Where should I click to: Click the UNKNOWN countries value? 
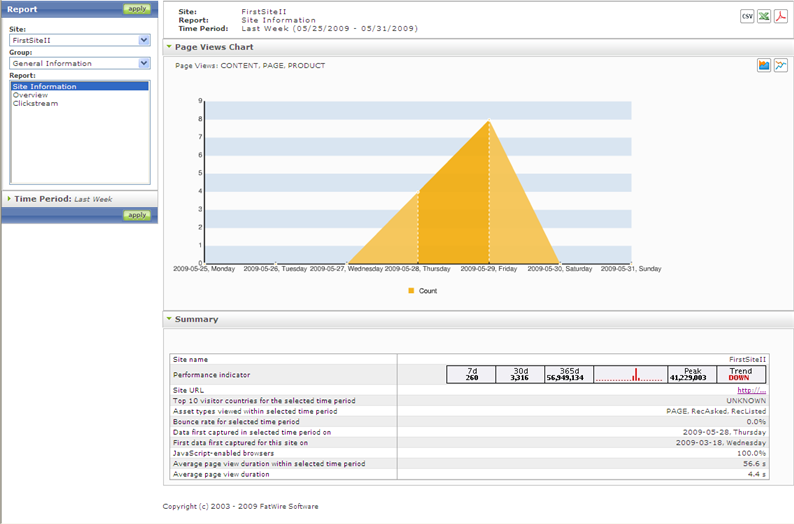coord(746,400)
